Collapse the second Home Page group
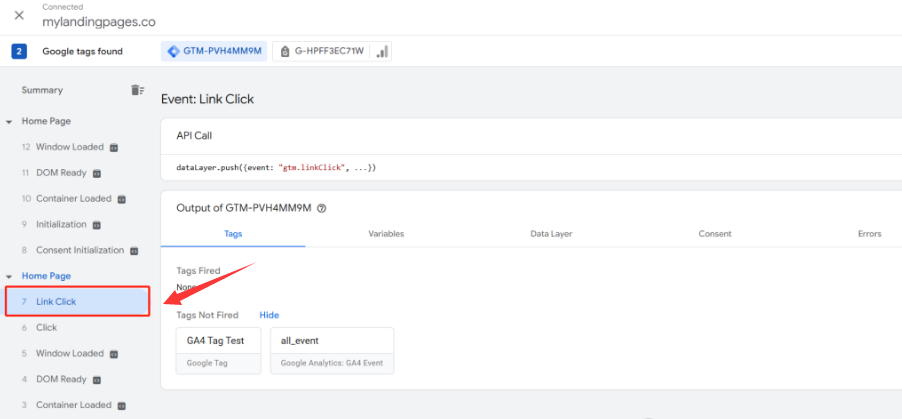 click(9, 276)
